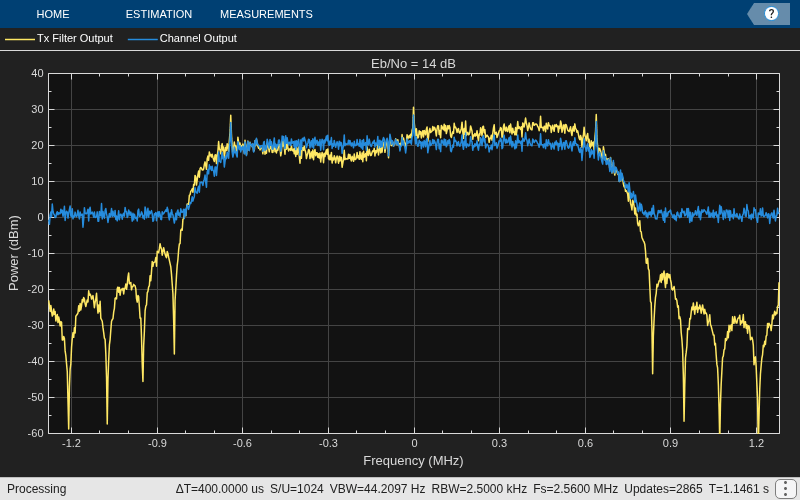Viewport: 800px width, 500px height.
Task: Click the Frequency (MHz) axis label
Action: (413, 461)
